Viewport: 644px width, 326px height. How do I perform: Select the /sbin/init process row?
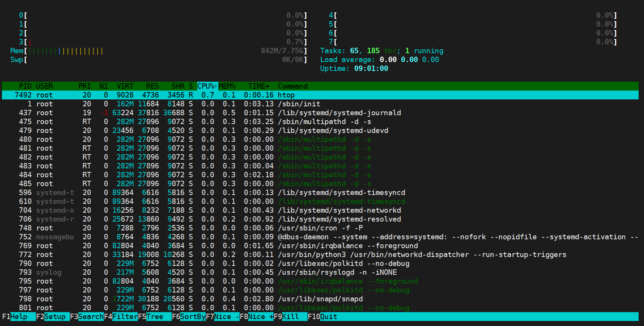[x=320, y=104]
